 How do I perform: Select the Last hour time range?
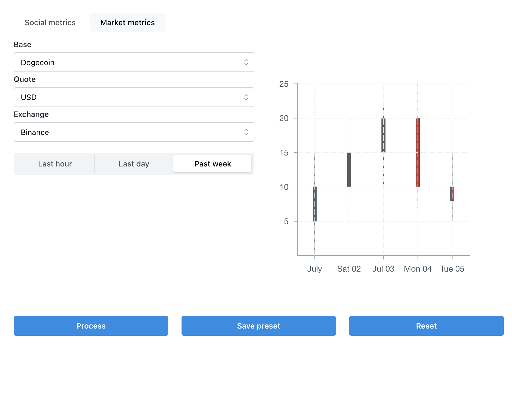point(55,164)
